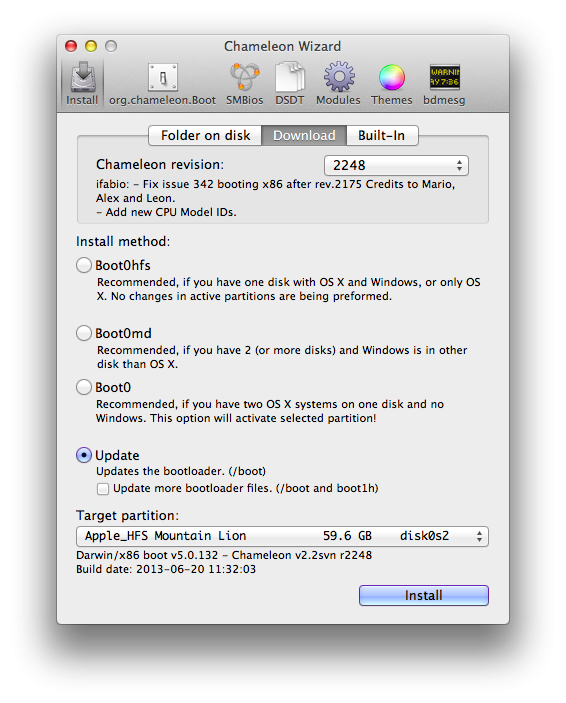
Task: Enable Update more bootloader files checkbox
Action: [103, 489]
